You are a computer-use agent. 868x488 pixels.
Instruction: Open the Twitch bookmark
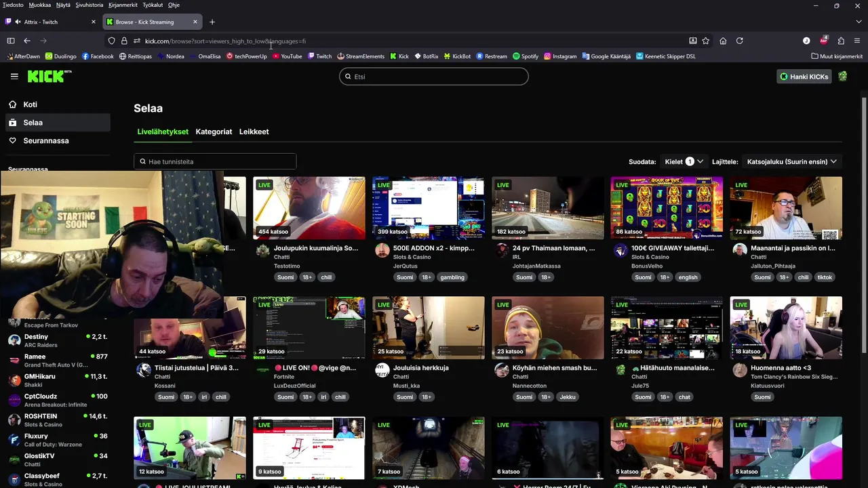pos(319,56)
